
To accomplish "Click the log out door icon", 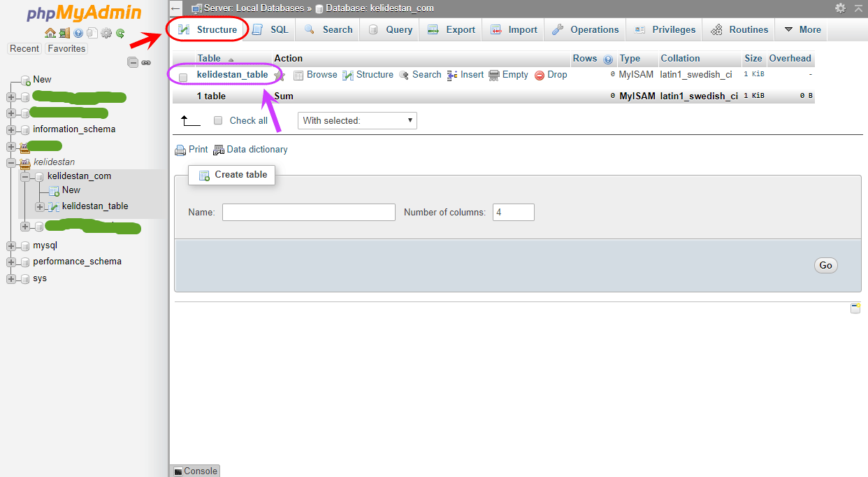I will [x=64, y=33].
